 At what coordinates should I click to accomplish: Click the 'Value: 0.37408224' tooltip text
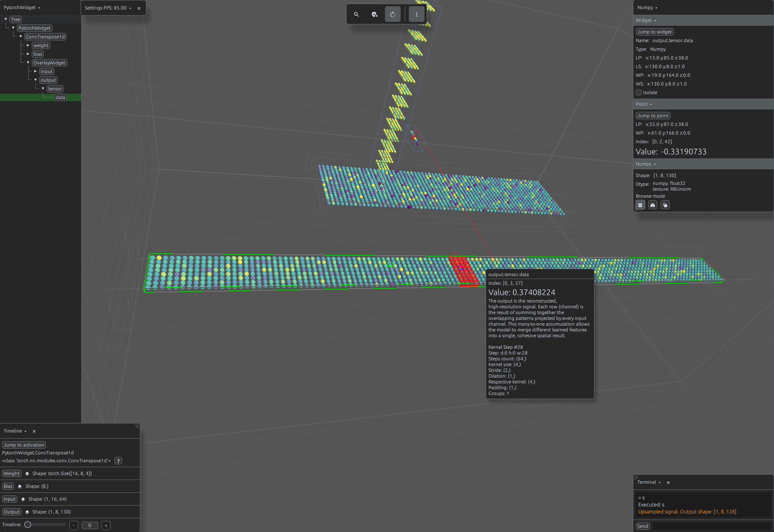[522, 293]
